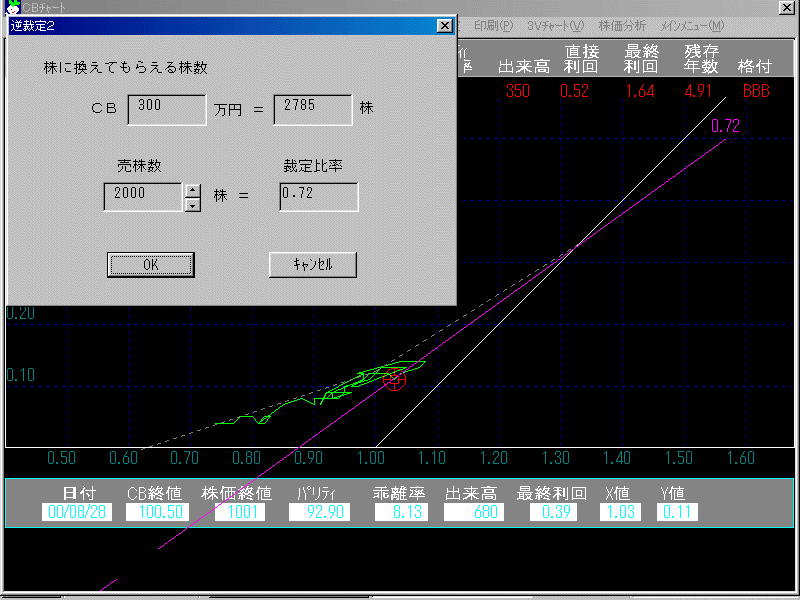Select the 00/08/28 date value
Image resolution: width=800 pixels, height=600 pixels.
pyautogui.click(x=77, y=512)
